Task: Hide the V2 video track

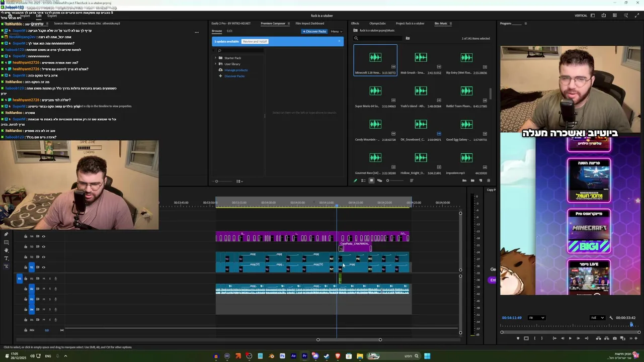Action: pos(44,257)
